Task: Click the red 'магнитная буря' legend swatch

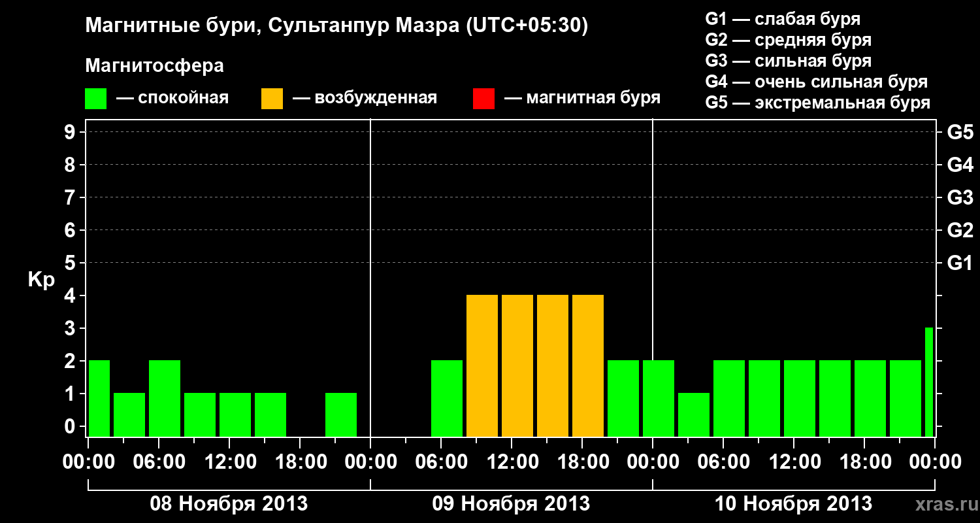Action: point(483,99)
